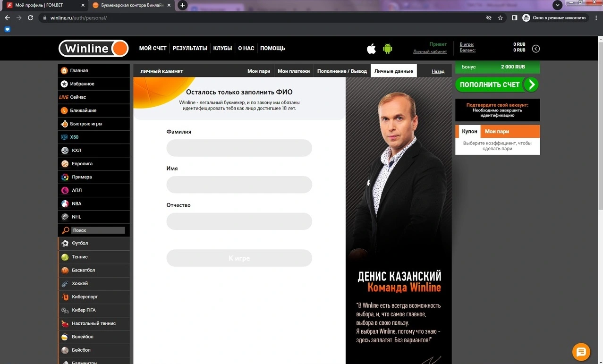
Task: Switch to the orange Мои пари coupon tab
Action: click(497, 131)
